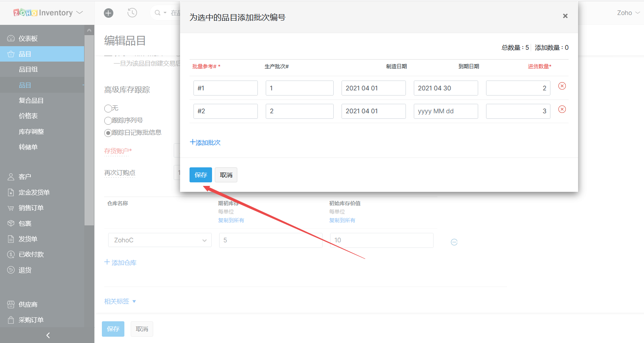Click the expiry date field in row #2
Viewport: 644px width, 343px height.
pyautogui.click(x=445, y=111)
